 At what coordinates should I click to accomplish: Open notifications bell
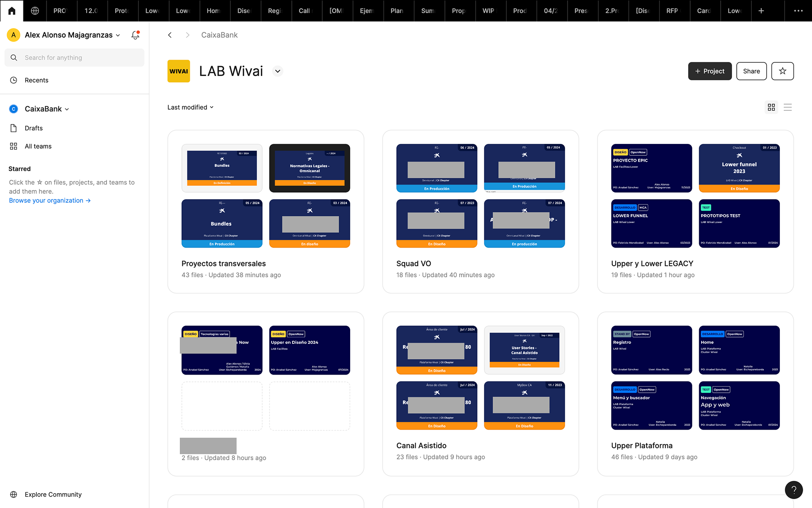pyautogui.click(x=135, y=35)
